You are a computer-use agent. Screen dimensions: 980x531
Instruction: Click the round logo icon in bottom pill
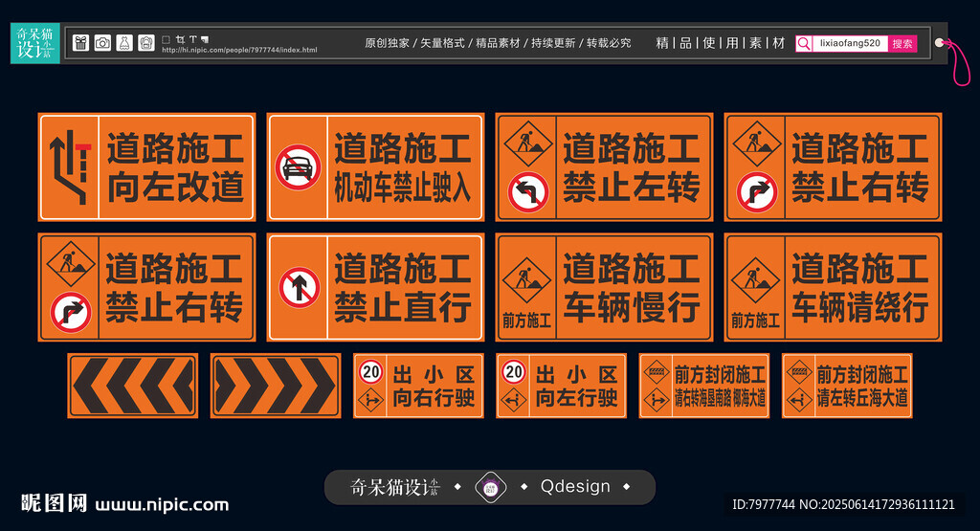pos(491,487)
